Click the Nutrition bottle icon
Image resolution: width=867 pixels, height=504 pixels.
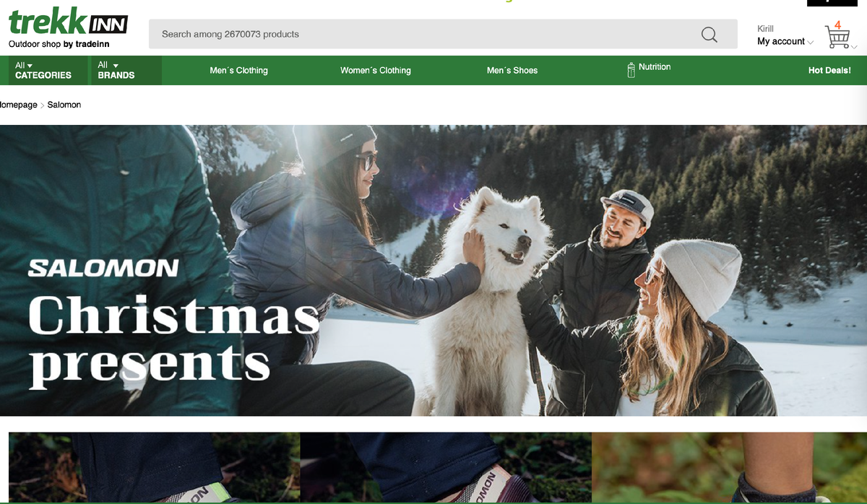(631, 70)
